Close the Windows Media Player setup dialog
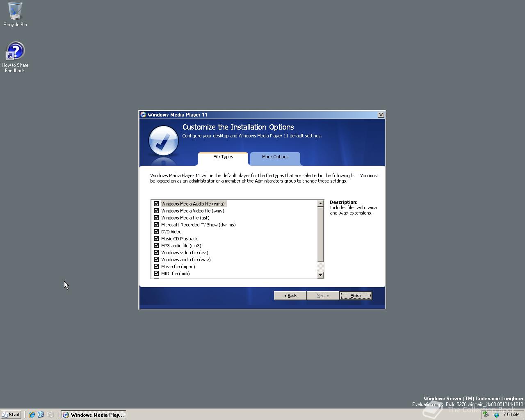 point(381,115)
